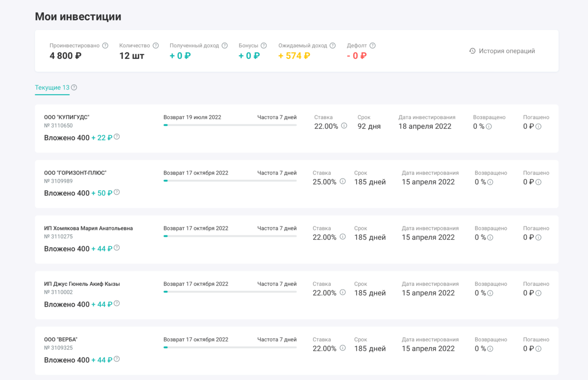Screen dimensions: 588x380
Task: Open the История операций link
Action: tap(507, 51)
